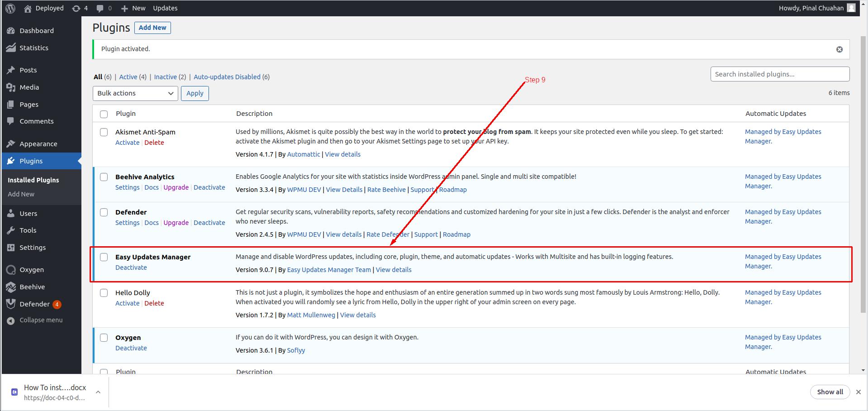The width and height of the screenshot is (868, 411).
Task: Click the Add New plugin button
Action: (152, 28)
